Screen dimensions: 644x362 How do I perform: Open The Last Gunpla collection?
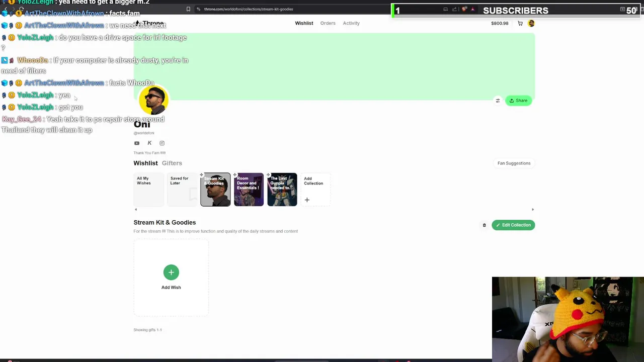click(282, 190)
